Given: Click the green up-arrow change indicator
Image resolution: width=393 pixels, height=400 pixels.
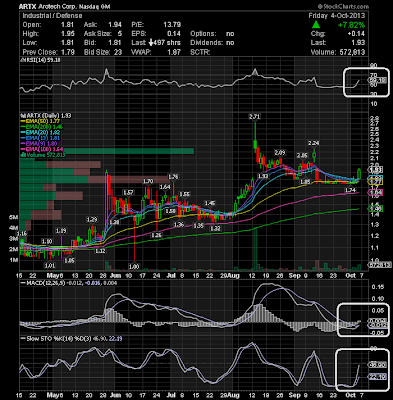Looking at the screenshot, I should (316, 25).
